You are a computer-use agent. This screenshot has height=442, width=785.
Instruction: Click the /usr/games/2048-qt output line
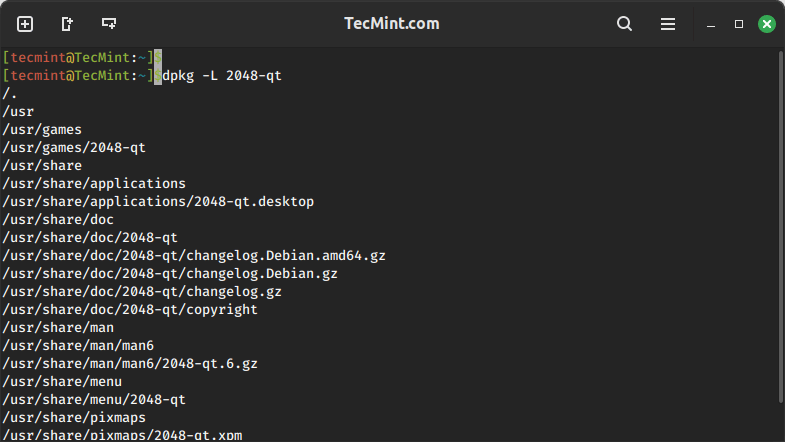point(74,148)
